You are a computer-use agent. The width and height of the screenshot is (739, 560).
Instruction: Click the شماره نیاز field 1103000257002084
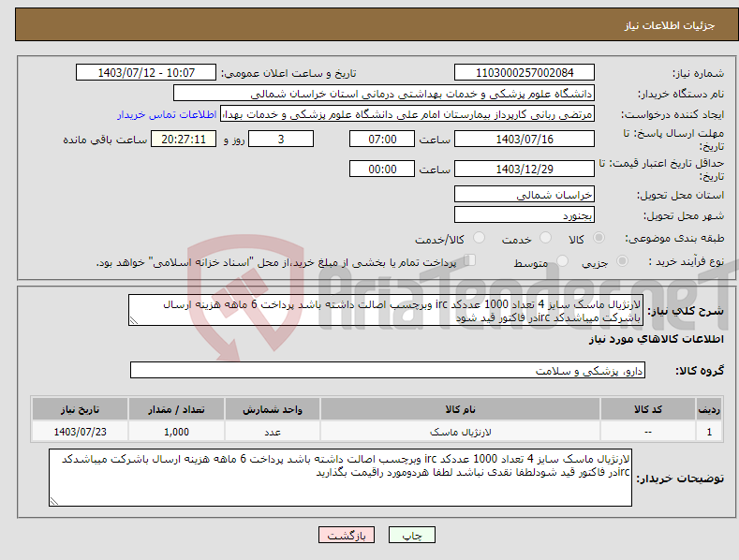[525, 73]
